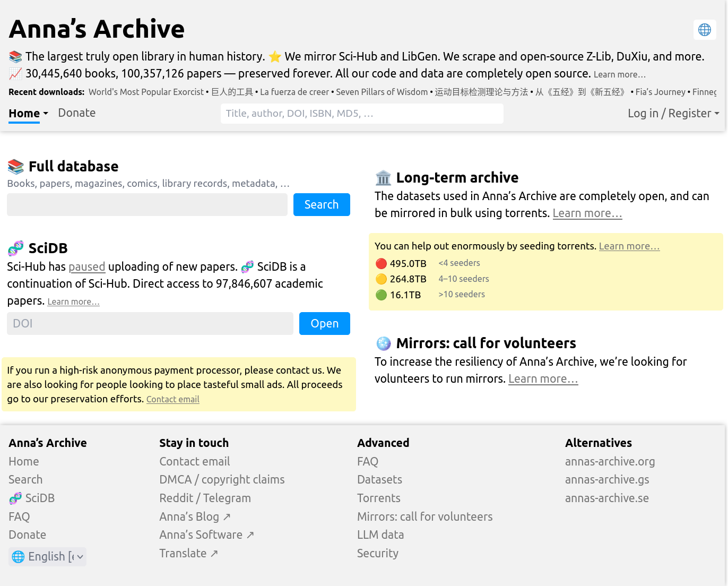Click the red circle next to 495.0TB

tap(381, 264)
